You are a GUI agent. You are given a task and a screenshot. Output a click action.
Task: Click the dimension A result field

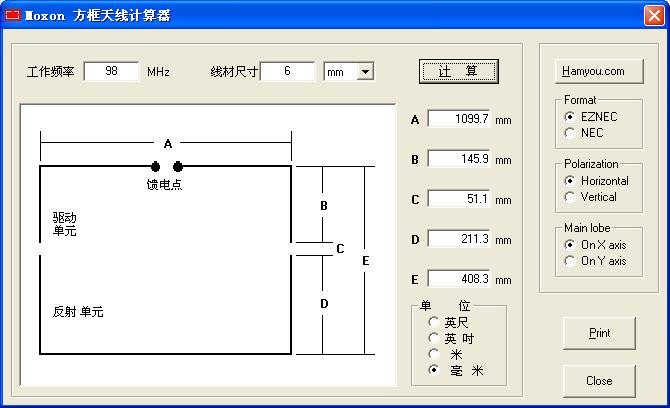coord(459,119)
